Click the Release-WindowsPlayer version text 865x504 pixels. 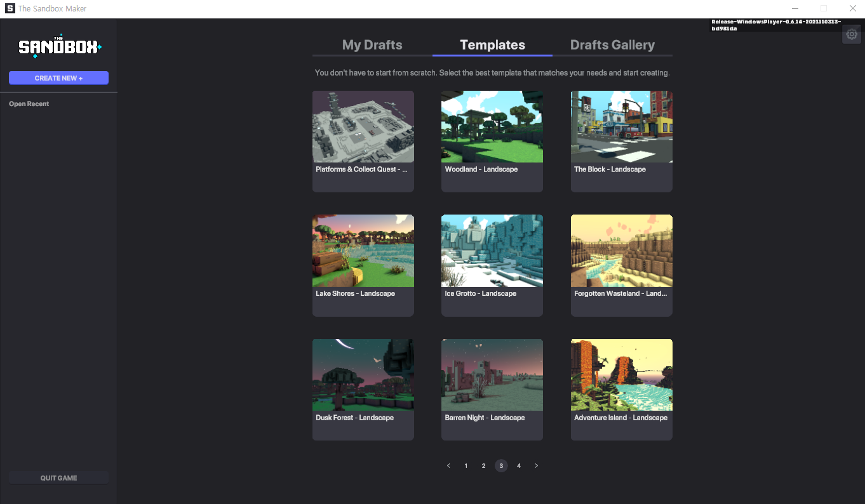point(776,25)
